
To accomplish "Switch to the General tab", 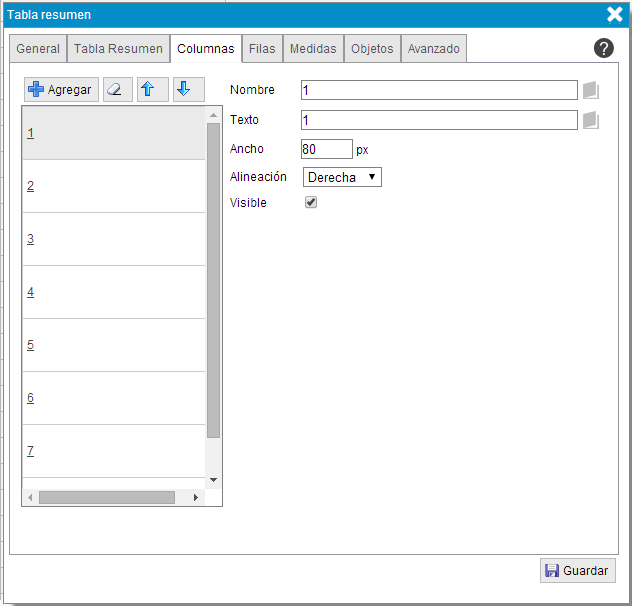I will point(38,49).
